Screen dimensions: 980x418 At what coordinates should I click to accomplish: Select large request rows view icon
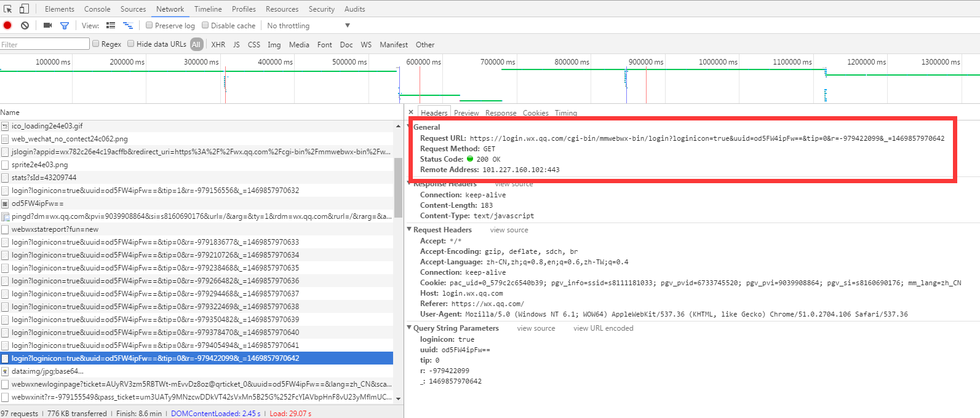111,25
